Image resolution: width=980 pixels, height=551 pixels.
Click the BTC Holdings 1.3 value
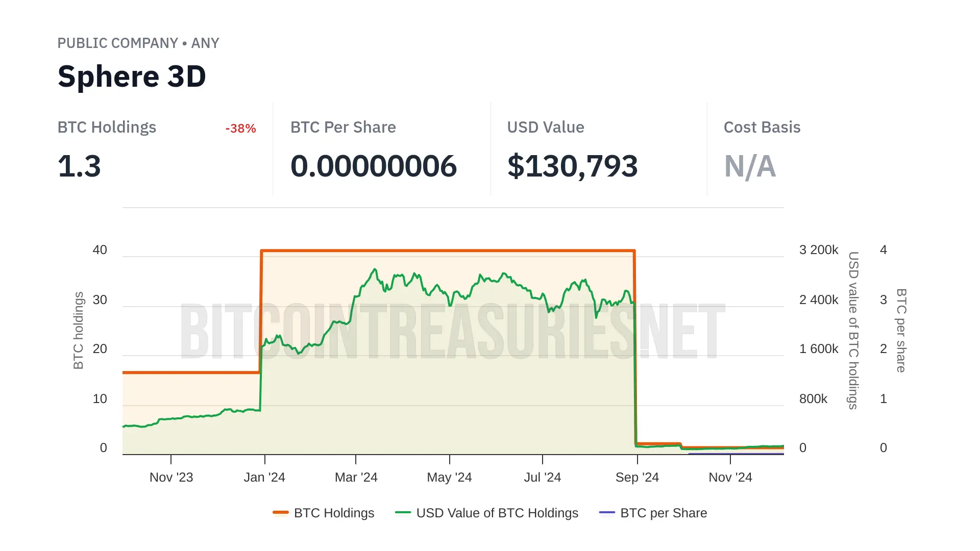79,166
